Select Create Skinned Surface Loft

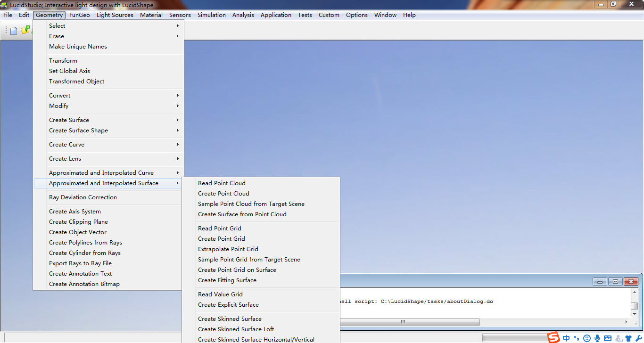pyautogui.click(x=261, y=329)
